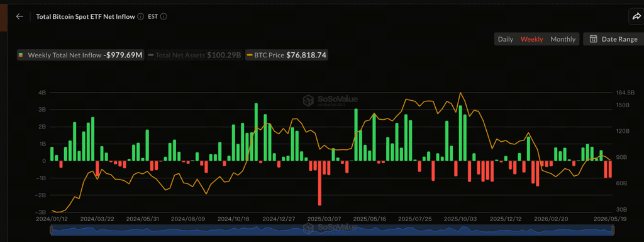Viewport: 644px width, 242px height.
Task: Toggle Total Net Assets series visibility
Action: click(194, 55)
